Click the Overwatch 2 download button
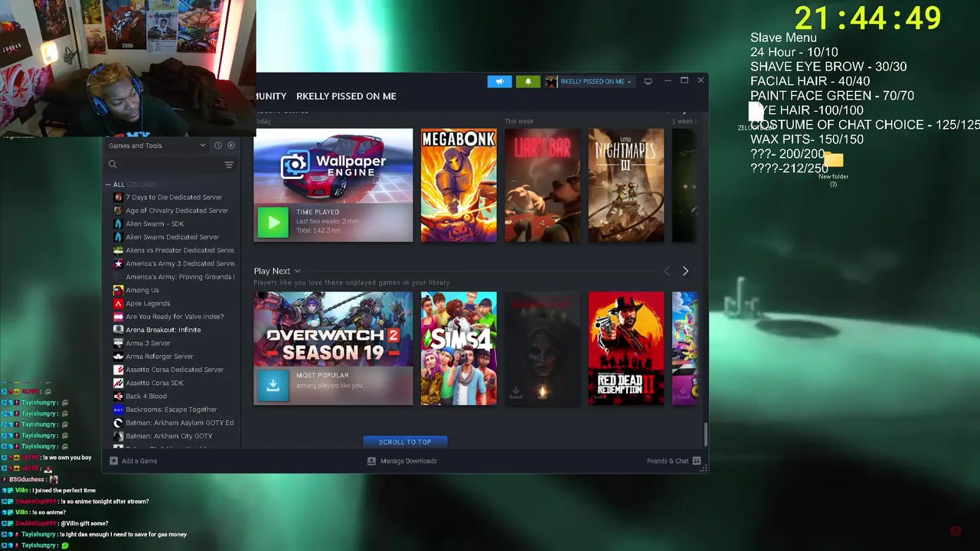 [273, 386]
